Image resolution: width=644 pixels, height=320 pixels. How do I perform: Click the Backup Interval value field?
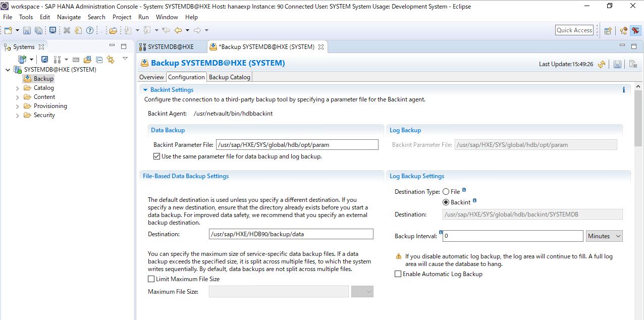[513, 236]
